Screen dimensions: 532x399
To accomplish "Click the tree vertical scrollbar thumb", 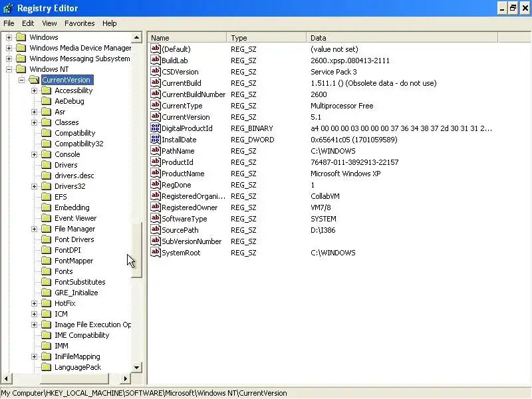I will [136, 250].
